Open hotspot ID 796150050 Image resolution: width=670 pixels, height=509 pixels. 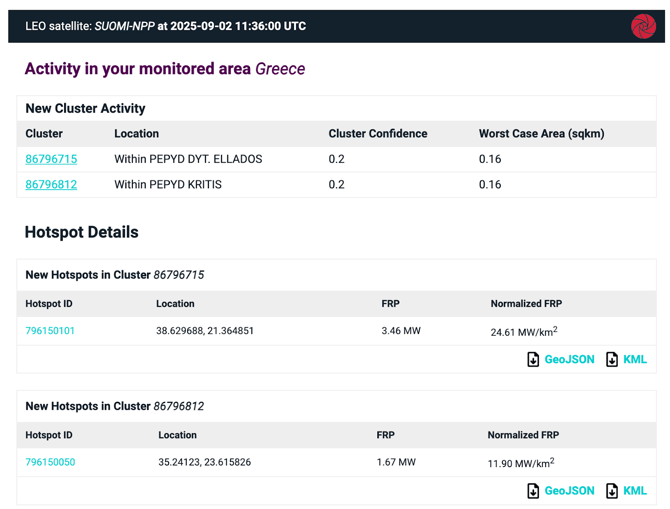click(50, 462)
